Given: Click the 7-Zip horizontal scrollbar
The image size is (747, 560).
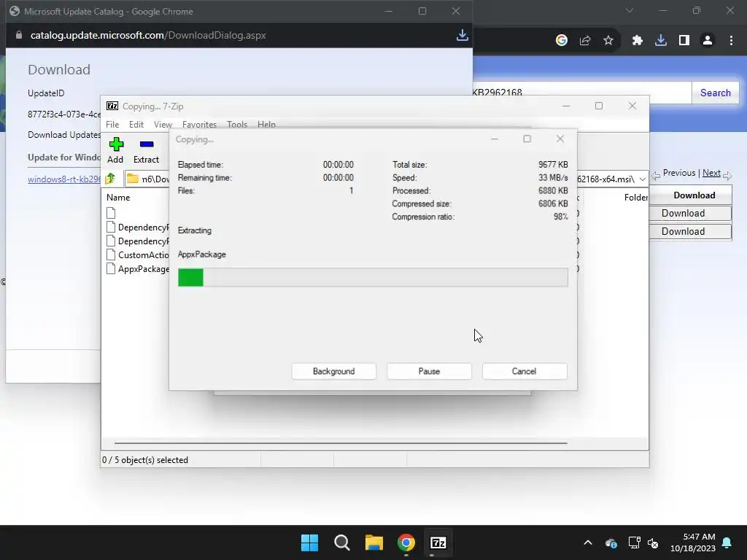Looking at the screenshot, I should pyautogui.click(x=341, y=443).
